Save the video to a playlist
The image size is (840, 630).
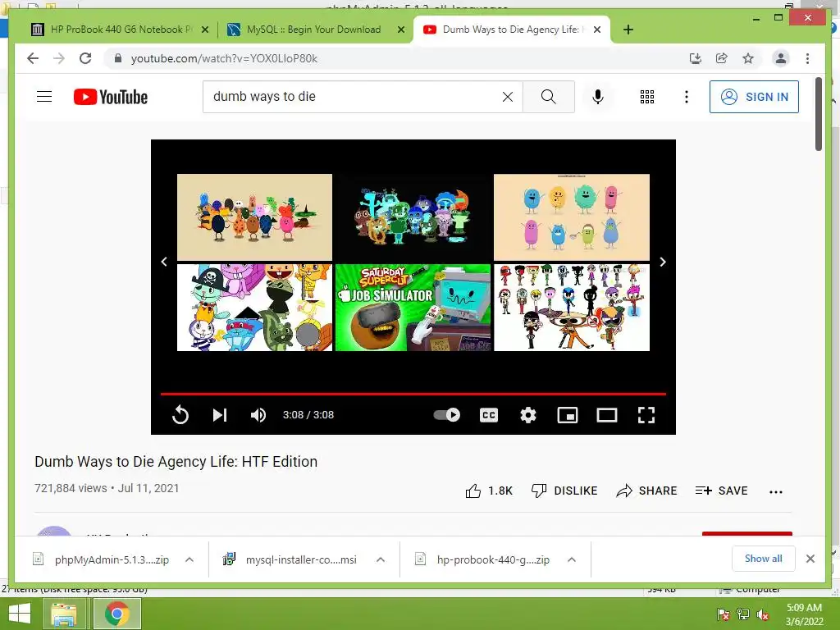point(721,491)
